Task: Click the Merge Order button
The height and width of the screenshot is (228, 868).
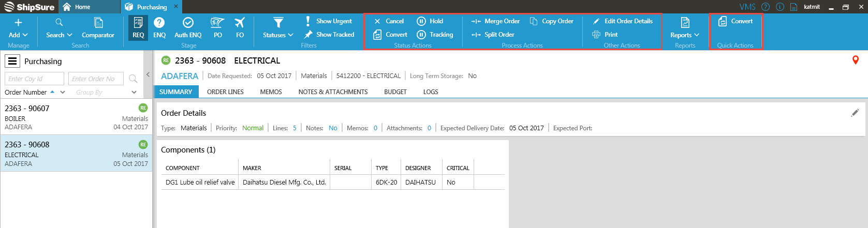Action: 495,21
